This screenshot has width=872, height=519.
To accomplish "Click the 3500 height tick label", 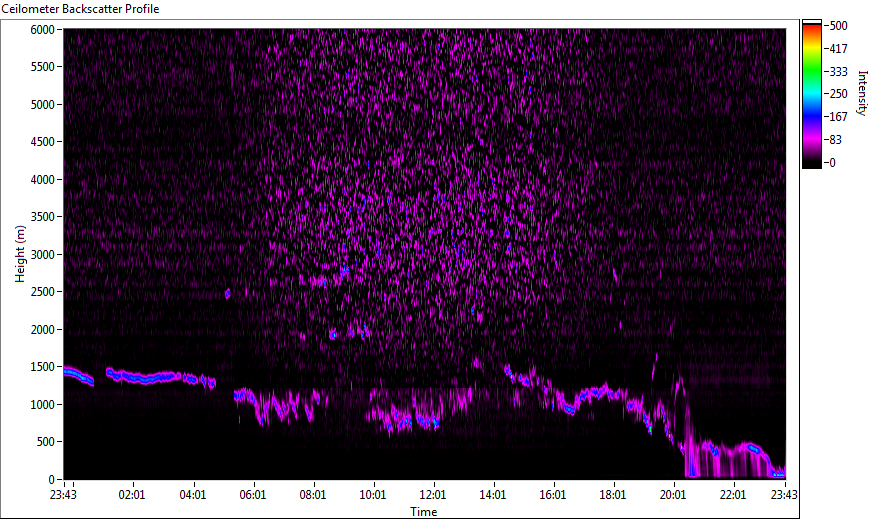I will click(43, 217).
